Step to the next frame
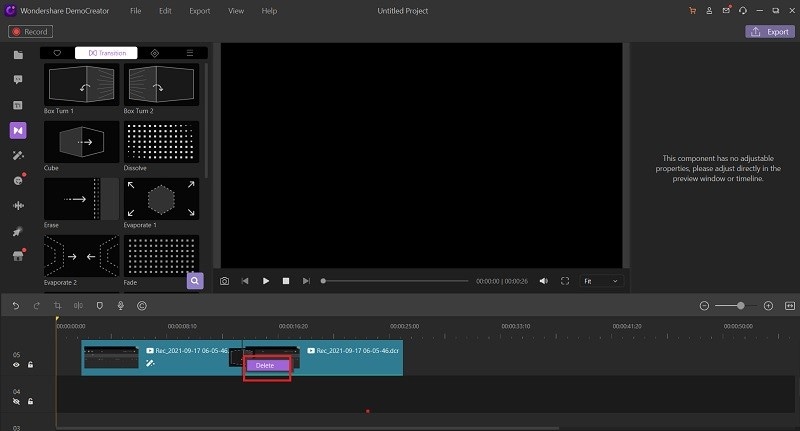800x431 pixels. click(306, 281)
